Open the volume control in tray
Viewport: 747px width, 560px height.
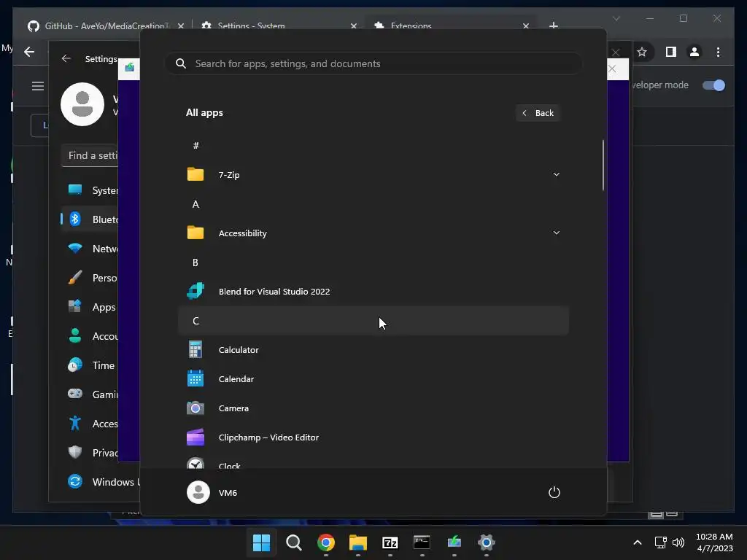coord(678,542)
